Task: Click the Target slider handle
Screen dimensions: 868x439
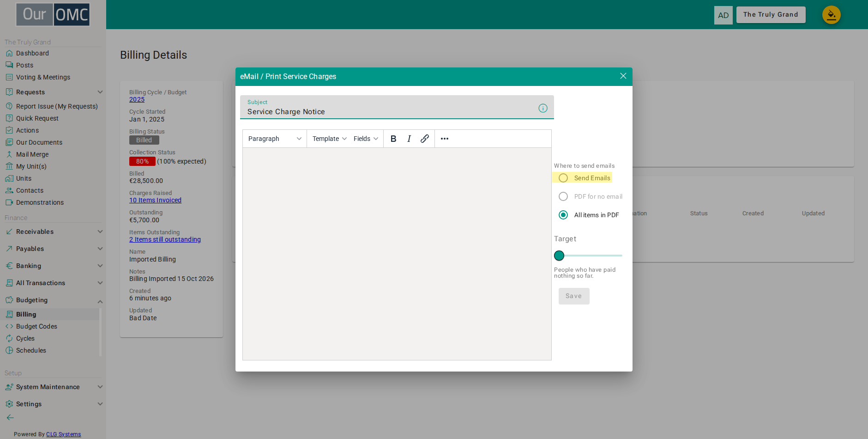Action: point(559,256)
